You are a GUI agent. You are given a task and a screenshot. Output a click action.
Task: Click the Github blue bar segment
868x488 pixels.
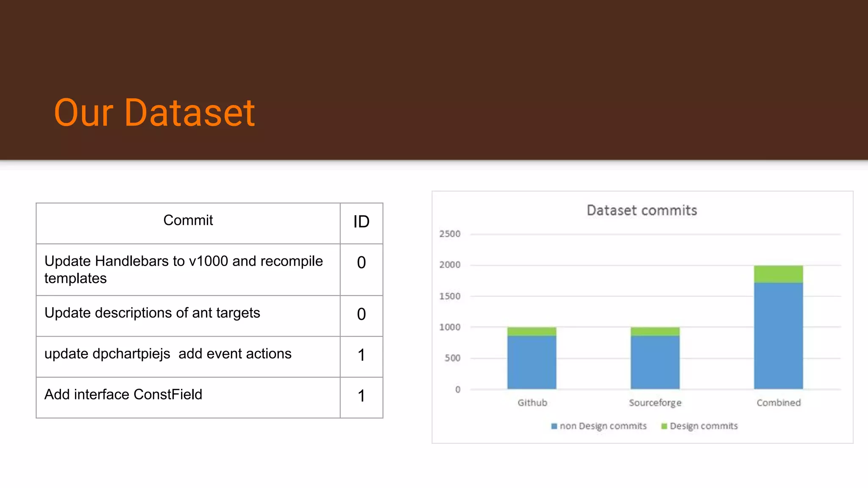pos(531,362)
